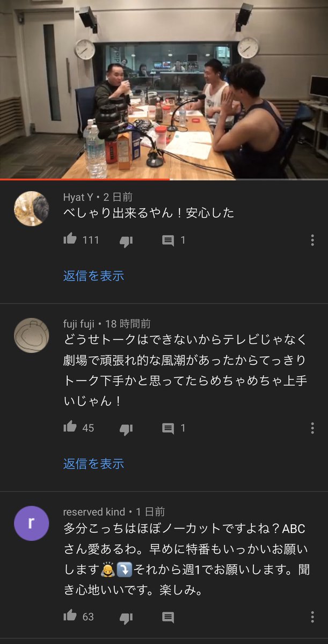Expand replies under fuji fuji's comment
The width and height of the screenshot is (328, 644).
93,464
